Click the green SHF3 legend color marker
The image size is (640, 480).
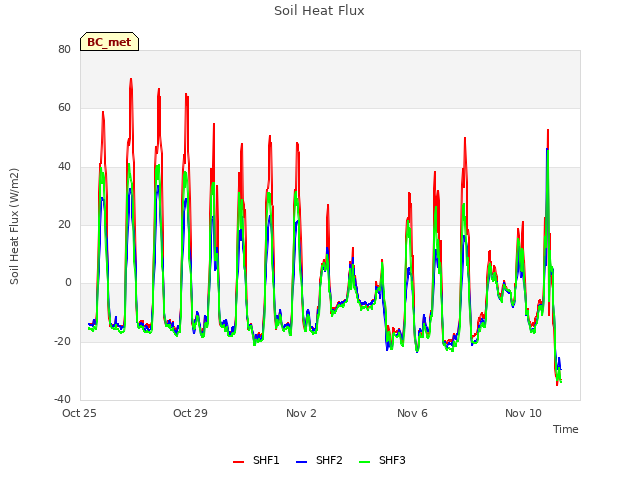click(x=364, y=462)
